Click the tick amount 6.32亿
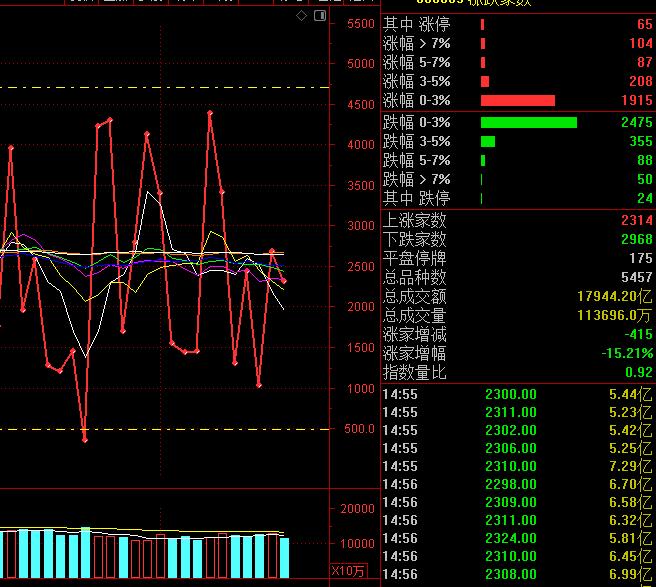Viewport: 656px width, 587px height. pyautogui.click(x=630, y=520)
